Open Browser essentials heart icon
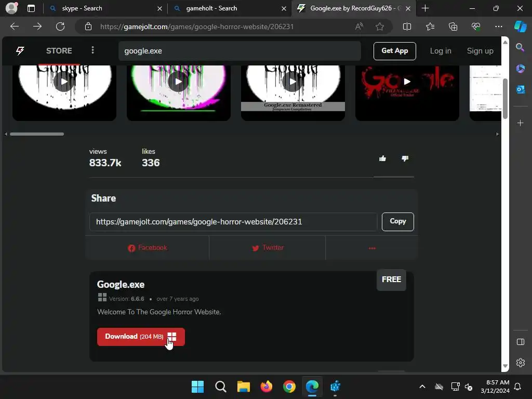The width and height of the screenshot is (532, 399). 476,26
